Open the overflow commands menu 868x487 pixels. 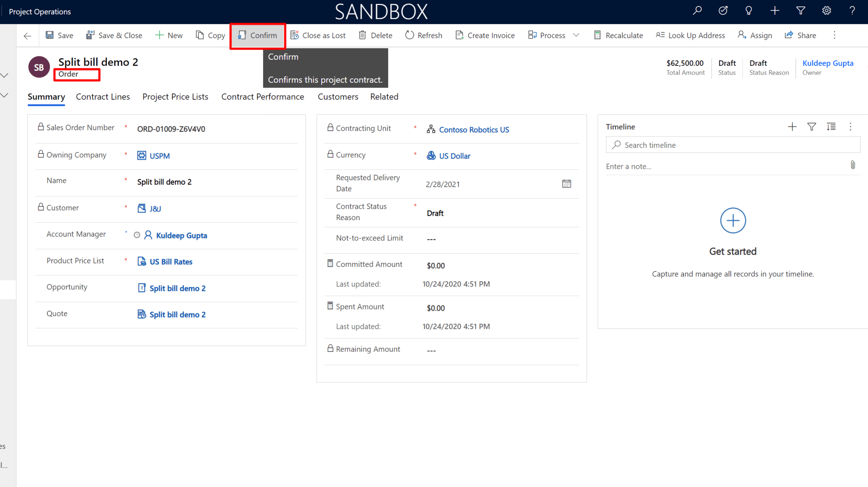click(834, 35)
